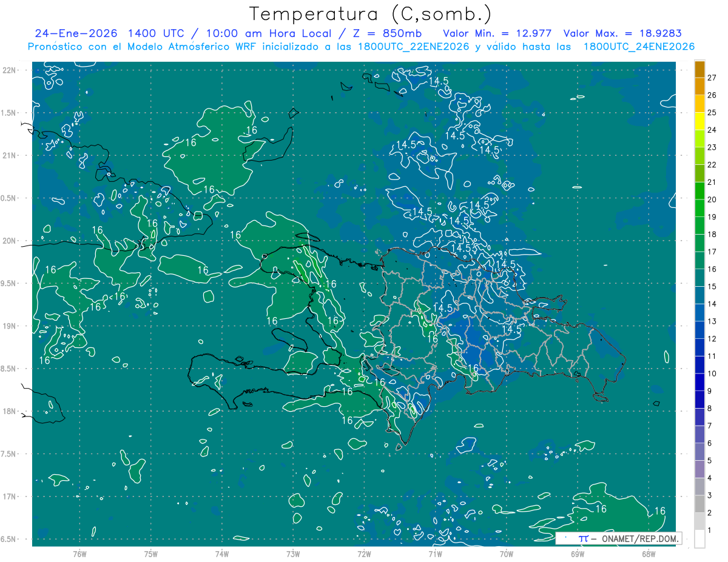
Task: Click legend scale number 1
Action: click(x=710, y=531)
